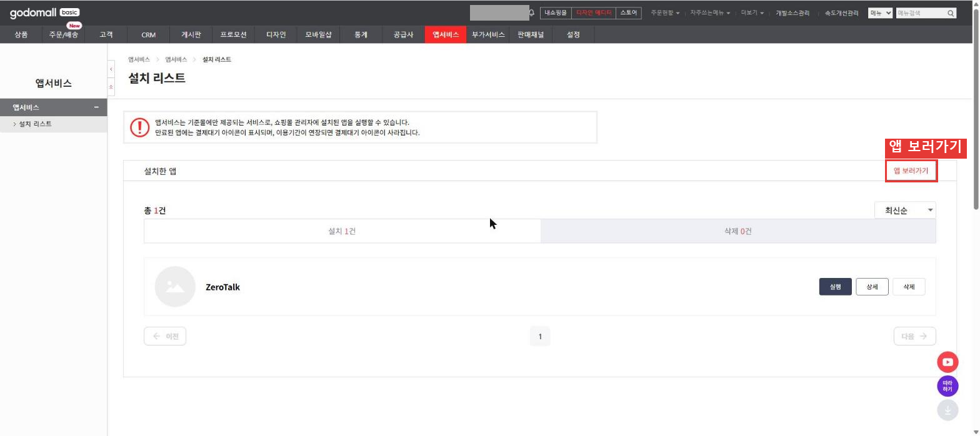Screen dimensions: 980x436
Task: Open the 속도개선관리 link
Action: [841, 13]
